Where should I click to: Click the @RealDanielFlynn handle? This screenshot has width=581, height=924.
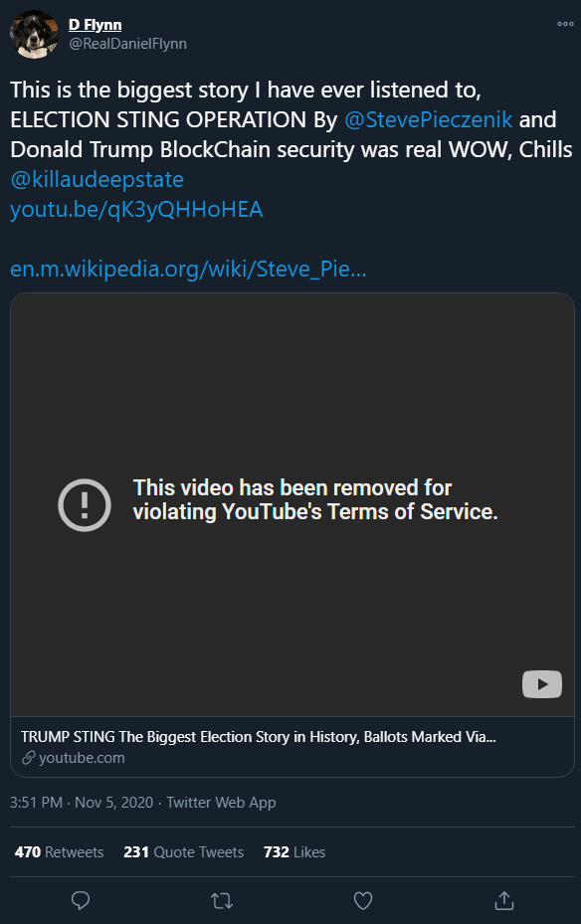(x=127, y=44)
